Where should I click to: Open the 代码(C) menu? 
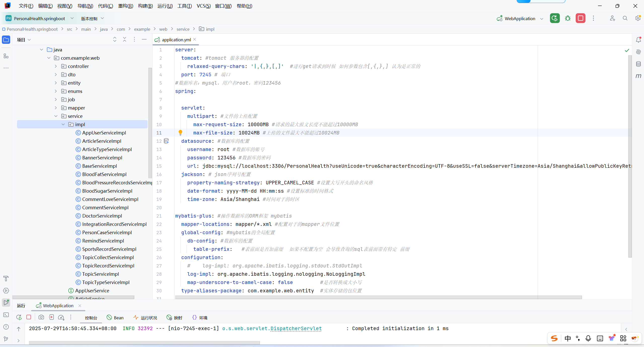(105, 6)
